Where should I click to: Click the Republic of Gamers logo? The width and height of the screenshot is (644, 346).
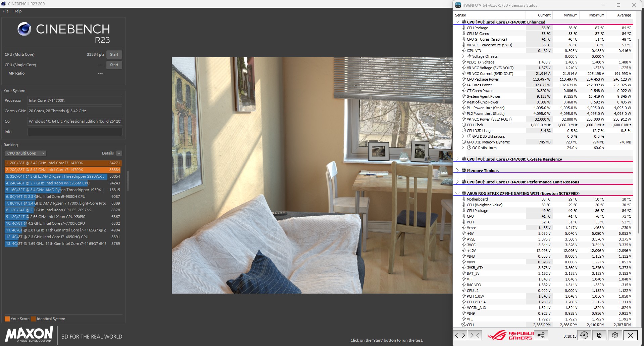pos(510,335)
